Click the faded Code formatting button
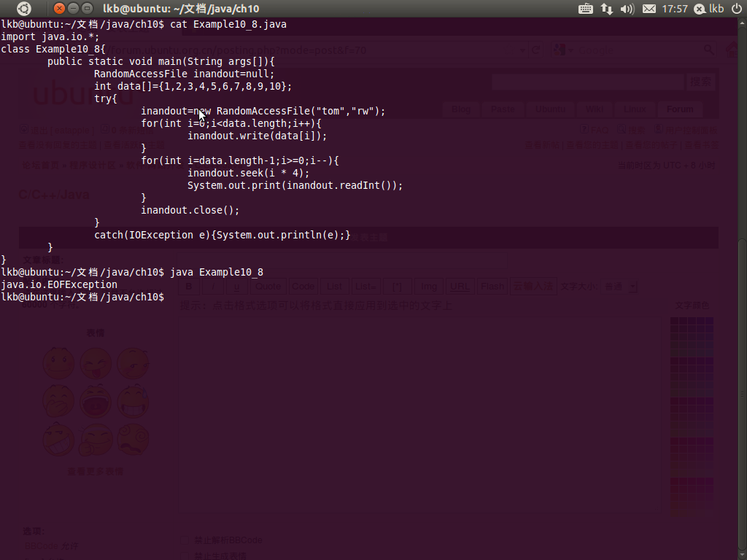 pos(303,287)
